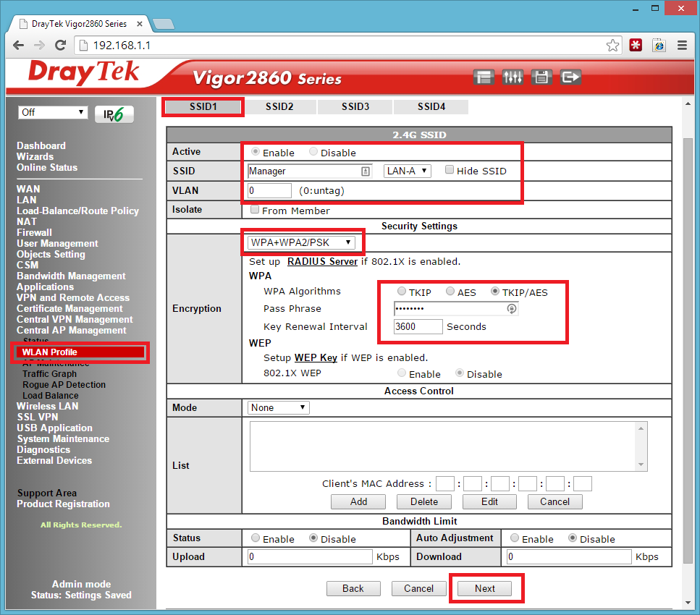Reload the page with refresh icon
Viewport: 700px width, 615px height.
(60, 45)
